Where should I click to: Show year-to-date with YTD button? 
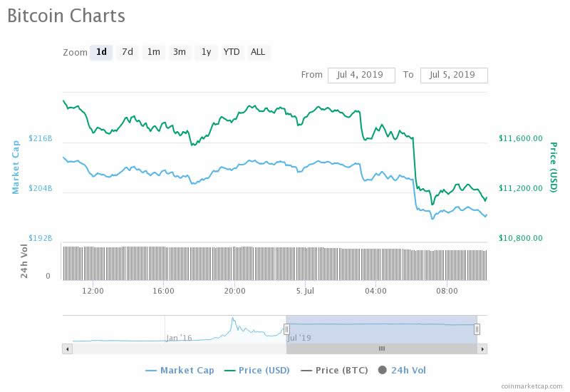(232, 52)
